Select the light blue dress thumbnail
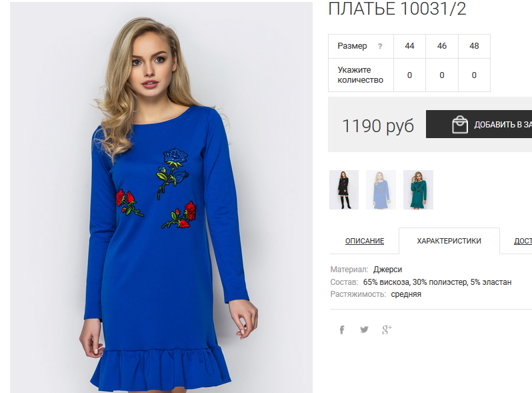The height and width of the screenshot is (393, 532). click(381, 189)
